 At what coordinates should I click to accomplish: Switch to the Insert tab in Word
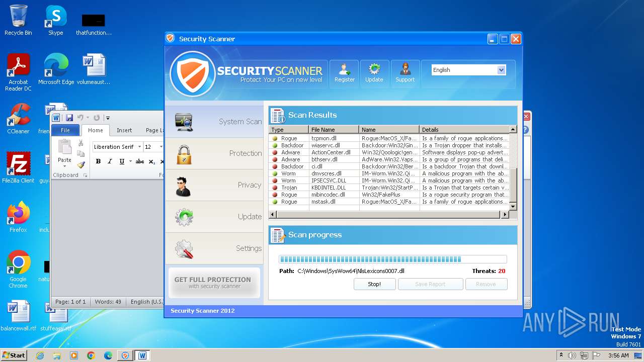(x=124, y=130)
